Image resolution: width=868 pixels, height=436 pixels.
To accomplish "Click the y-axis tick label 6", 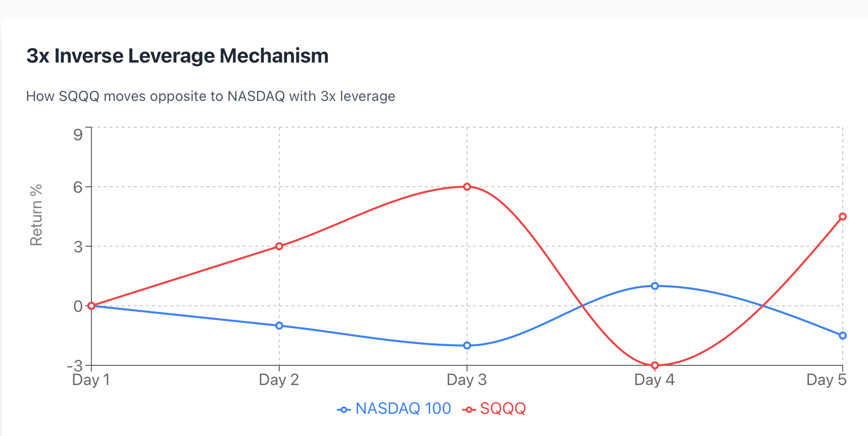I will (x=78, y=187).
